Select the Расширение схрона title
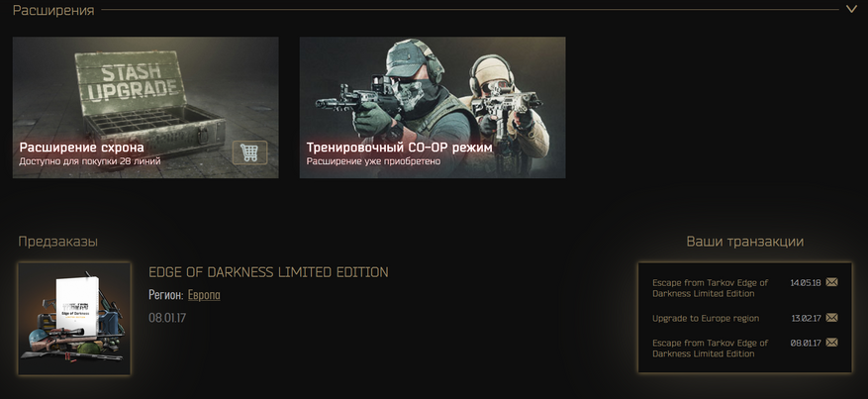 (81, 148)
